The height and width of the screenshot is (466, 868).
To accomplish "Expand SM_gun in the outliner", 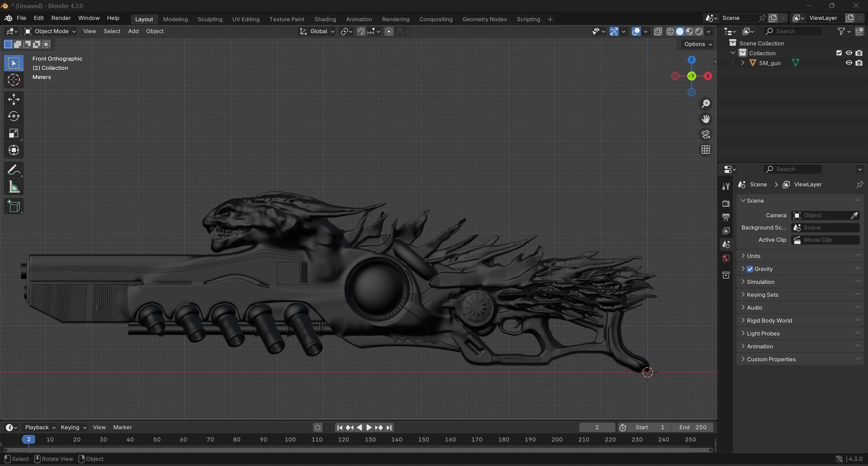I will point(743,63).
